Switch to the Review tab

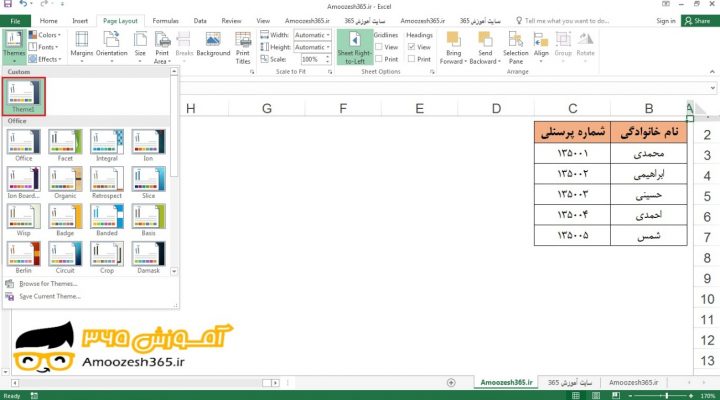(231, 21)
